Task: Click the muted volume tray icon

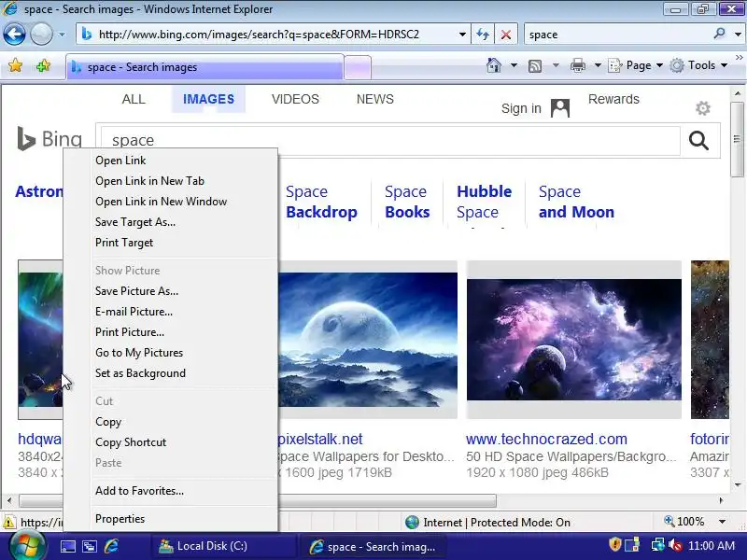Action: [x=675, y=545]
